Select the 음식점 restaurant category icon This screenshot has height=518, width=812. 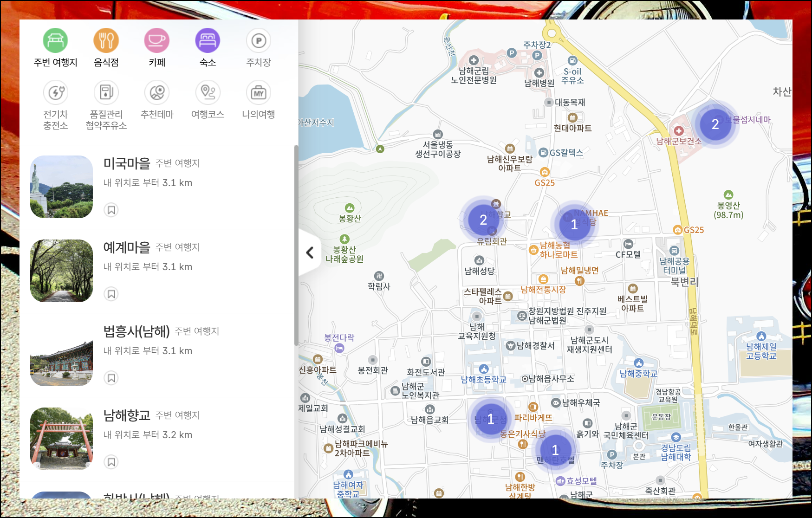click(106, 40)
